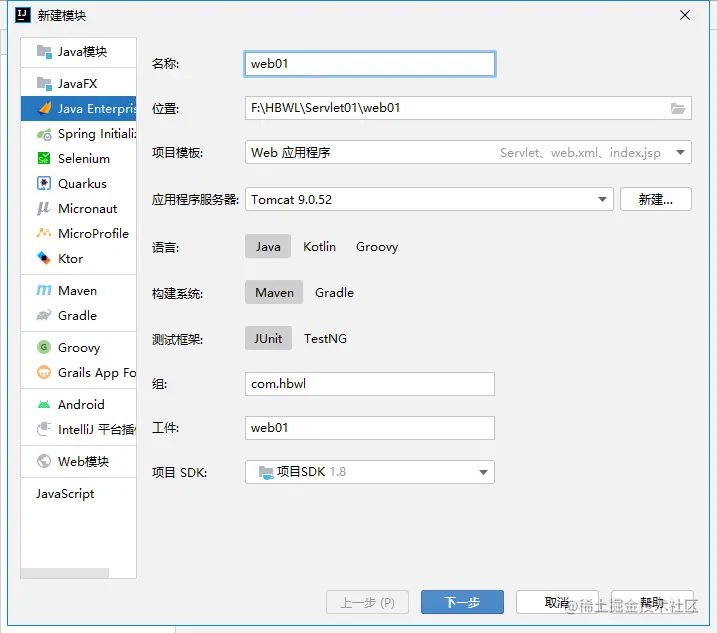Select Selenium label in list
Screen dimensions: 717x633
(x=84, y=159)
